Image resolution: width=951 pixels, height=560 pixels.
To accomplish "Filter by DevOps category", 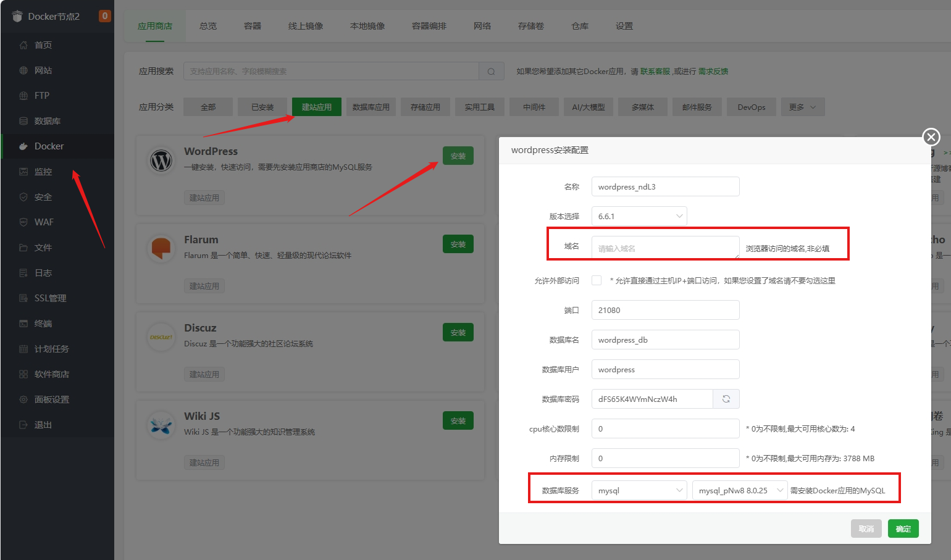I will (752, 107).
